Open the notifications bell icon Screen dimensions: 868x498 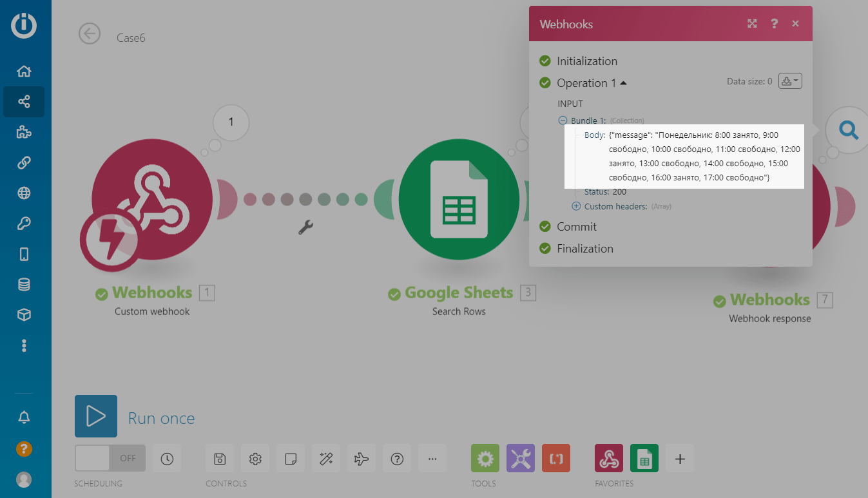(24, 417)
